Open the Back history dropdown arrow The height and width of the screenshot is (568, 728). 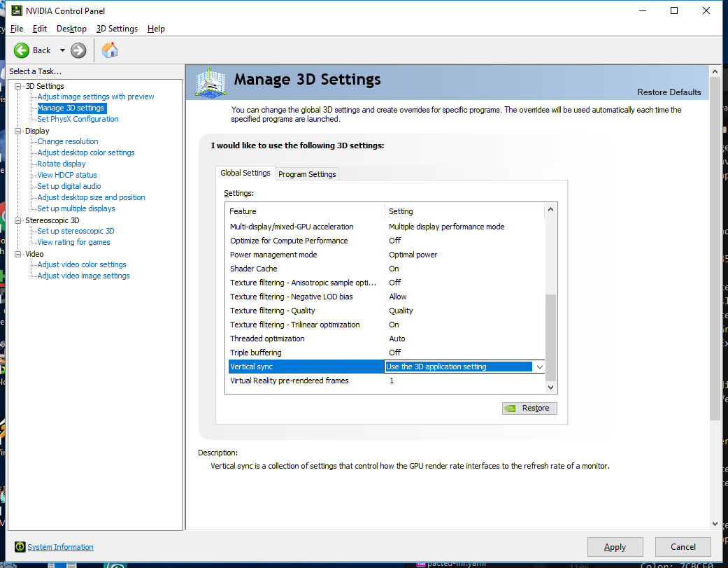[x=62, y=50]
